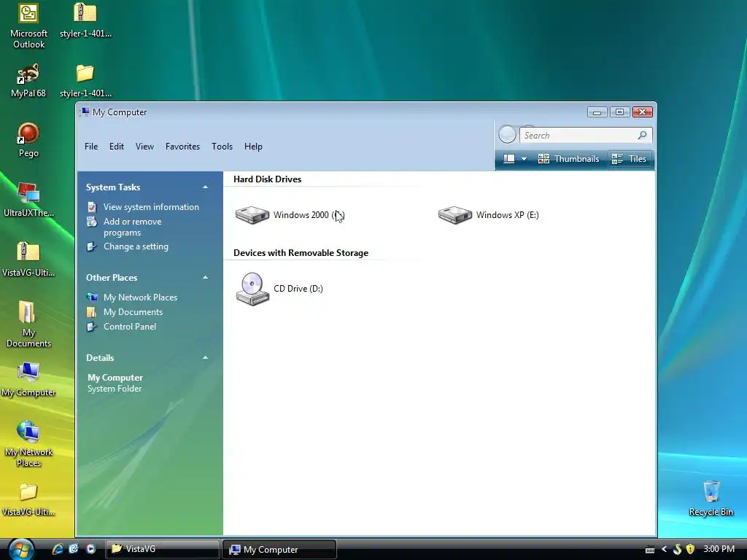Open Control Panel from Other Places
747x560 pixels.
click(x=130, y=327)
